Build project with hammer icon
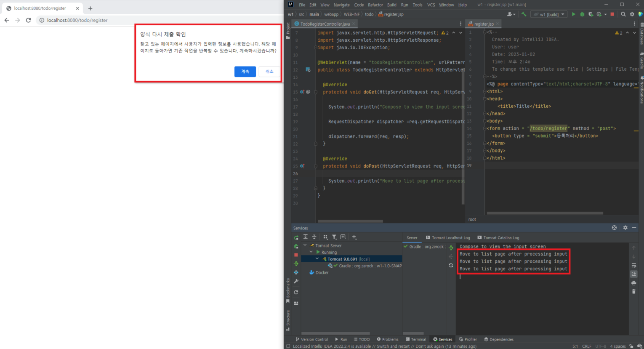644x349 pixels. click(524, 14)
